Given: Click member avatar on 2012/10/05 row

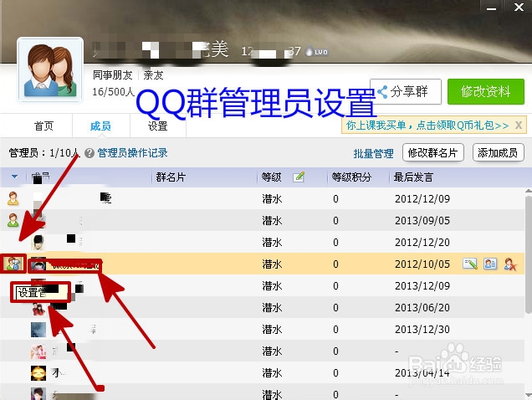Looking at the screenshot, I should pyautogui.click(x=38, y=264).
